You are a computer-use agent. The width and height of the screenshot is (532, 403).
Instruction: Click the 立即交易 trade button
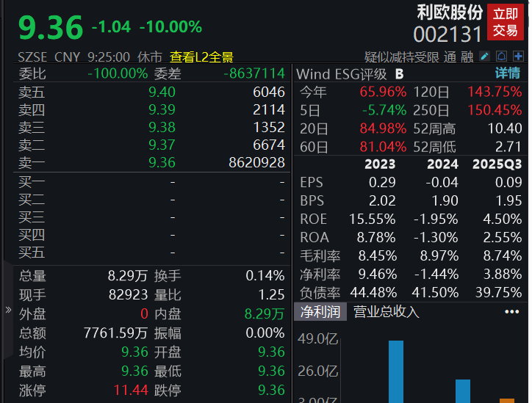(506, 22)
